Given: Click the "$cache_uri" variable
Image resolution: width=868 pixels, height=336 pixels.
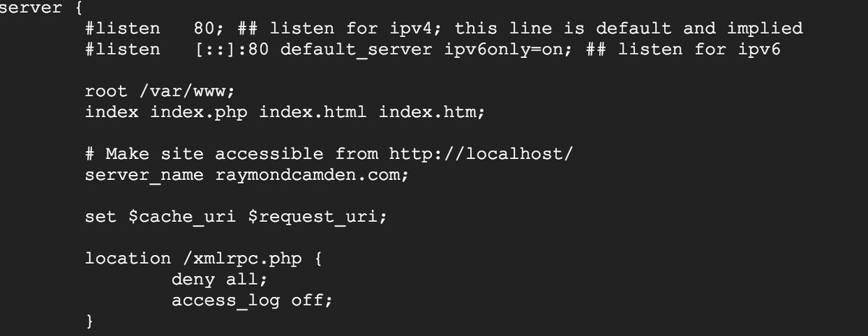Looking at the screenshot, I should tap(182, 217).
